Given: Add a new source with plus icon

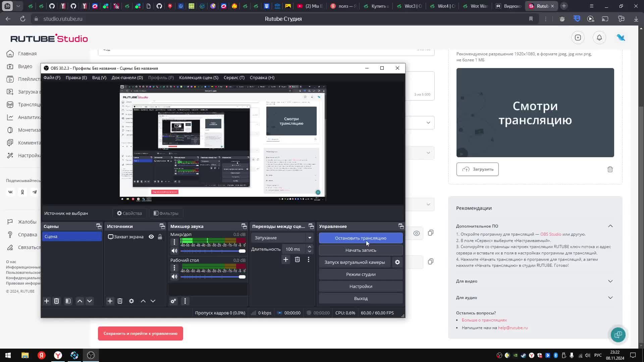Looking at the screenshot, I should click(110, 301).
